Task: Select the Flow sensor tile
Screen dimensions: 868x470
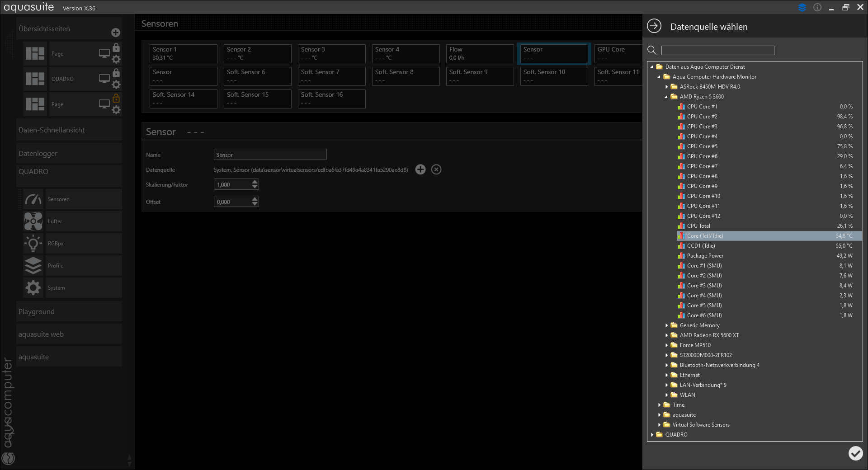Action: (x=480, y=53)
